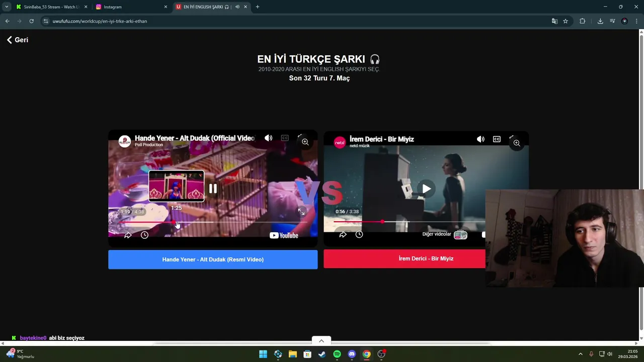Bookmark this page with star
The height and width of the screenshot is (362, 644).
566,21
